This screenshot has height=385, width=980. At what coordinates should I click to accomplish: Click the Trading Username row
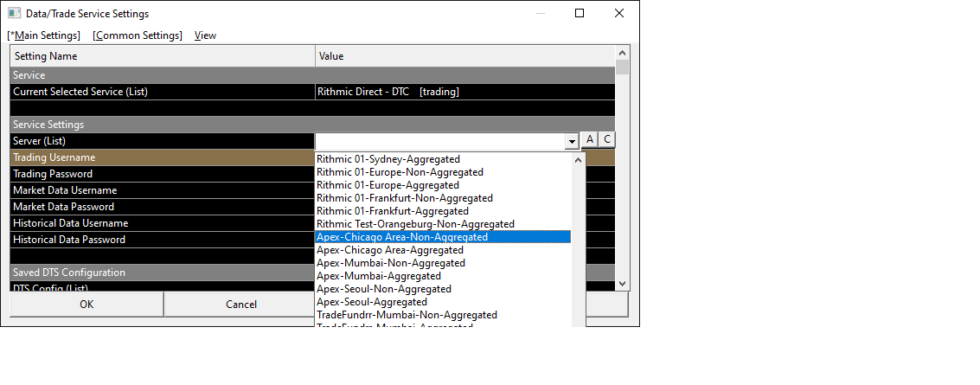tap(163, 157)
